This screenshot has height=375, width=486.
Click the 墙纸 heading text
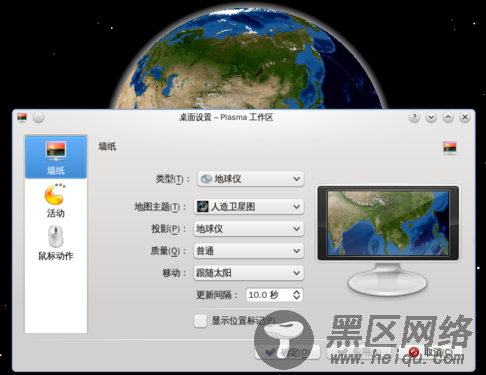point(107,146)
